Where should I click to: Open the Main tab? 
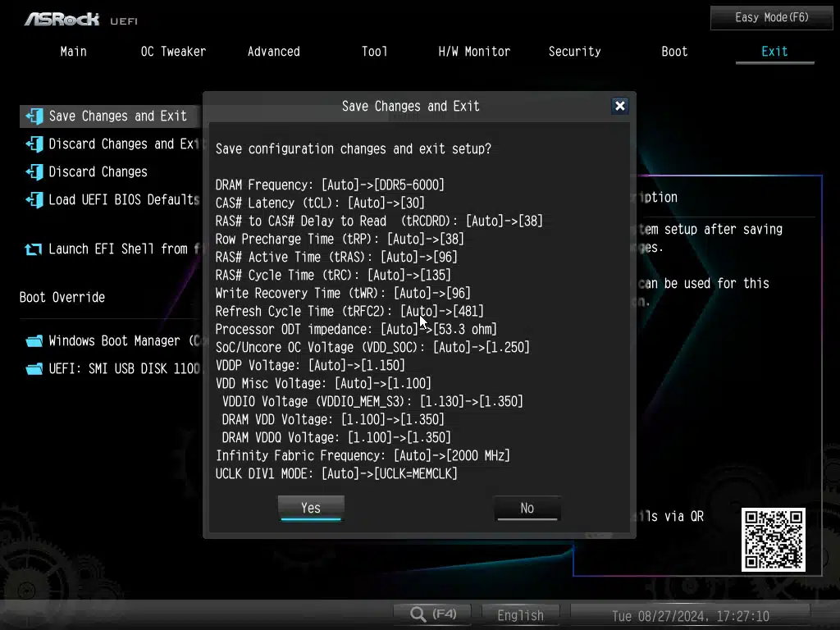pos(73,51)
